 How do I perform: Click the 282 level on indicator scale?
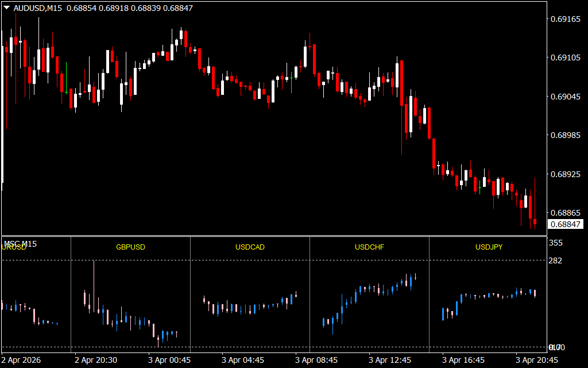coord(555,261)
